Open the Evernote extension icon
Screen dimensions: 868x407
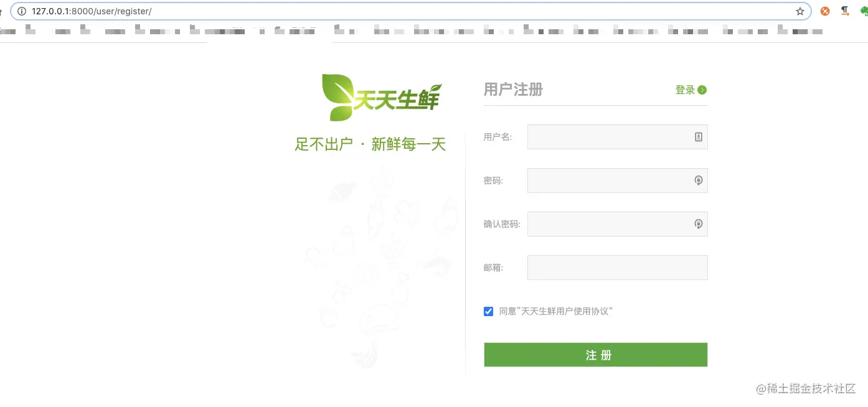click(864, 11)
